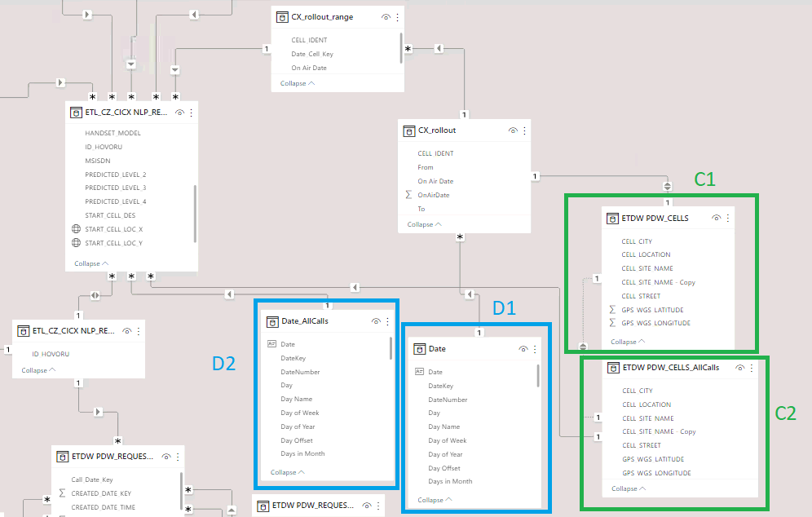The height and width of the screenshot is (517, 812).
Task: Click the Date table scrollbar
Action: 538,376
